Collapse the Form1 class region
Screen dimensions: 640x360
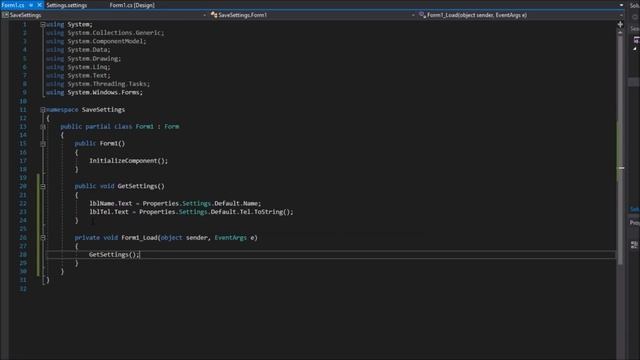pyautogui.click(x=43, y=127)
